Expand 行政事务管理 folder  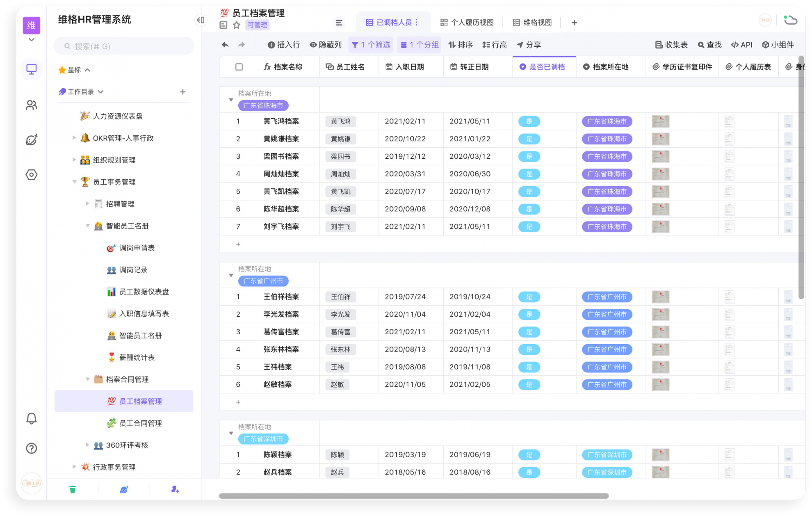[x=74, y=467]
